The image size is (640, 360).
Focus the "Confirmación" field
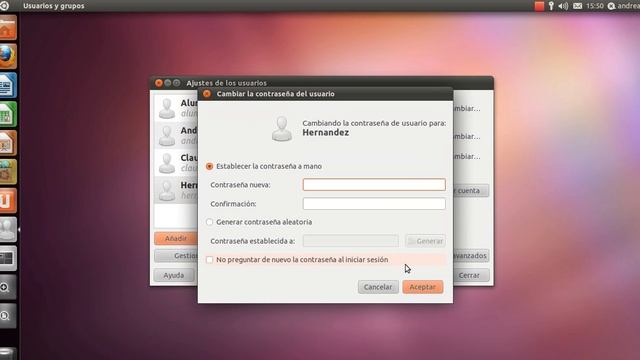click(374, 204)
